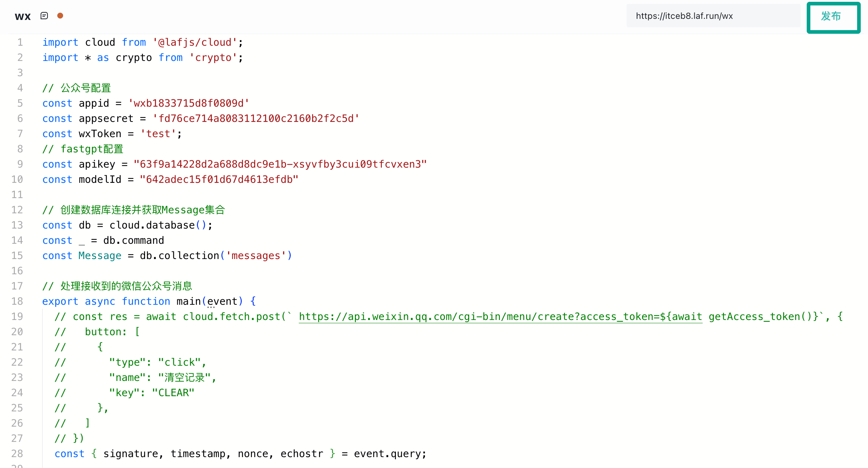Click the '@lafjs/cloud' import path
The width and height of the screenshot is (868, 468).
pyautogui.click(x=195, y=42)
